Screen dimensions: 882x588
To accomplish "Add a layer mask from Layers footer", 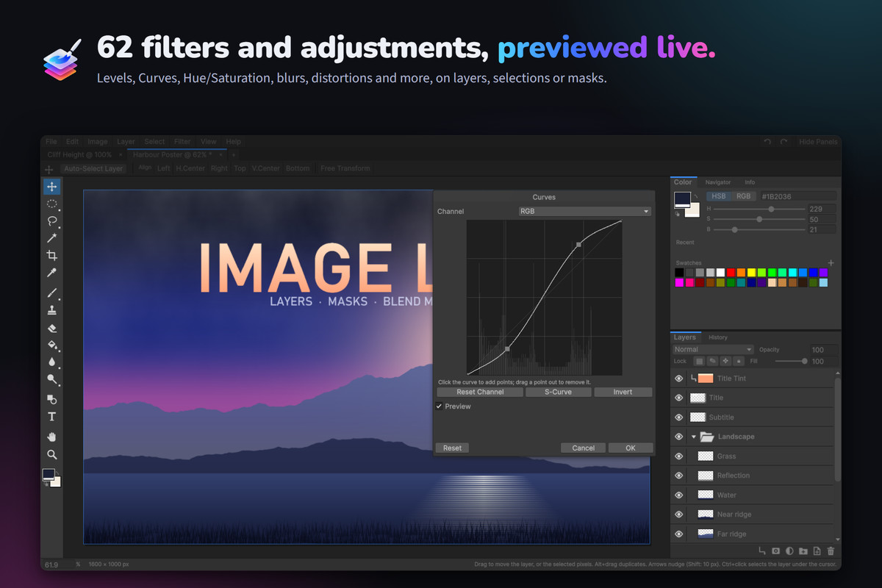I will (776, 551).
